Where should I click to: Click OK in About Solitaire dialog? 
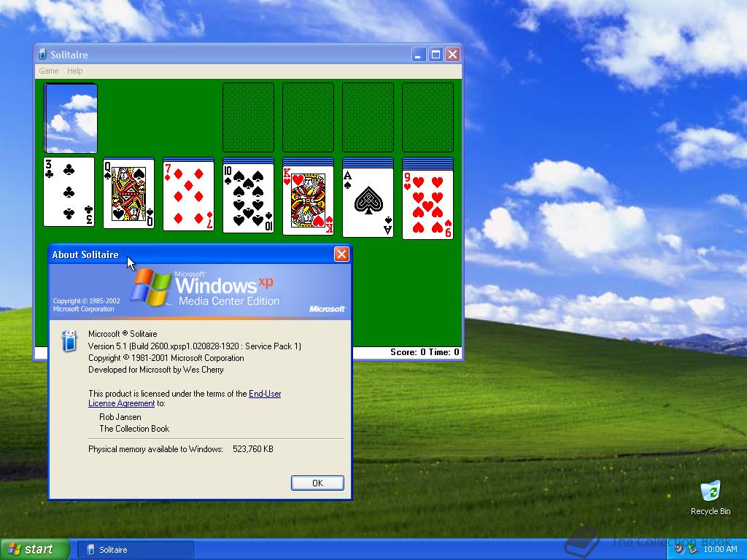point(317,483)
